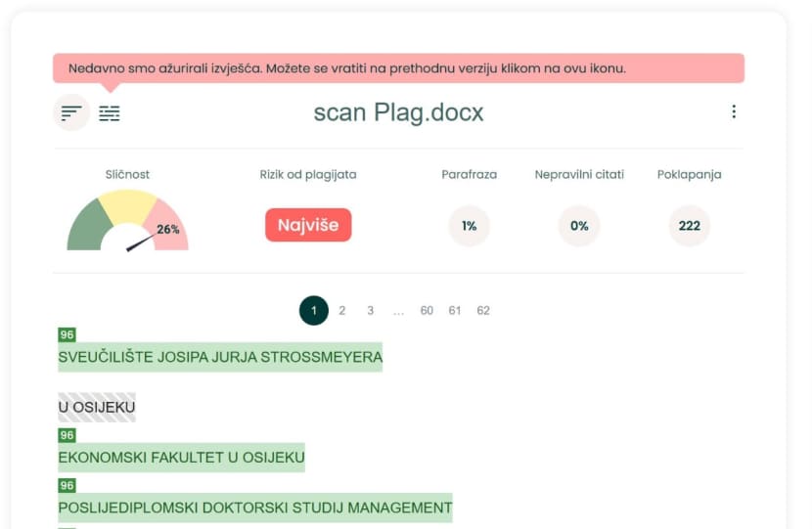This screenshot has height=529, width=812.
Task: Click the Rizik od plagijata label
Action: point(308,174)
